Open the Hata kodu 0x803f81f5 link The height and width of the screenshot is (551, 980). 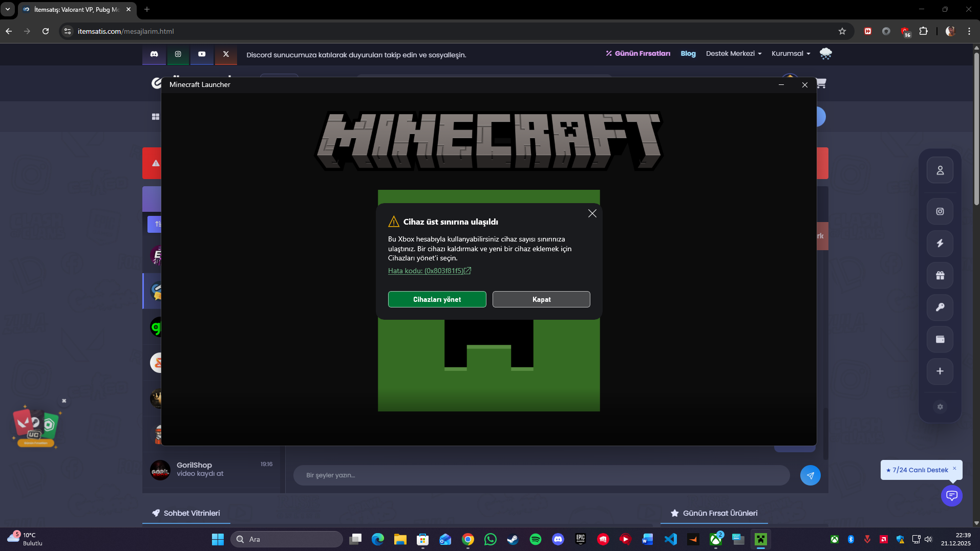pyautogui.click(x=429, y=271)
